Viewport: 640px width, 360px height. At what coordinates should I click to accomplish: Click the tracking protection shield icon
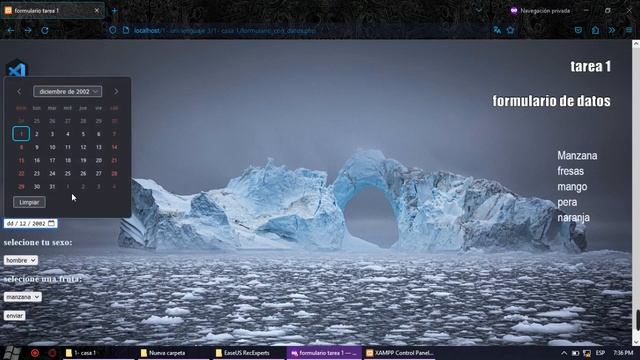click(113, 30)
